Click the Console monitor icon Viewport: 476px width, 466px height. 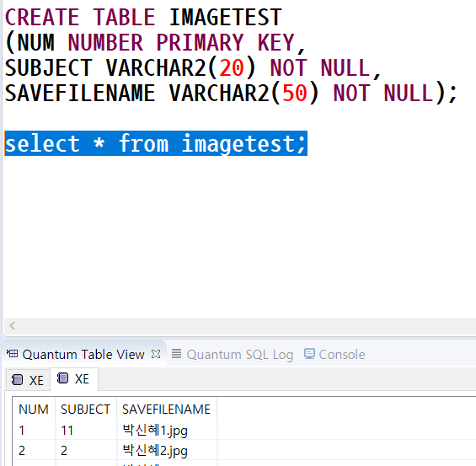(x=309, y=354)
